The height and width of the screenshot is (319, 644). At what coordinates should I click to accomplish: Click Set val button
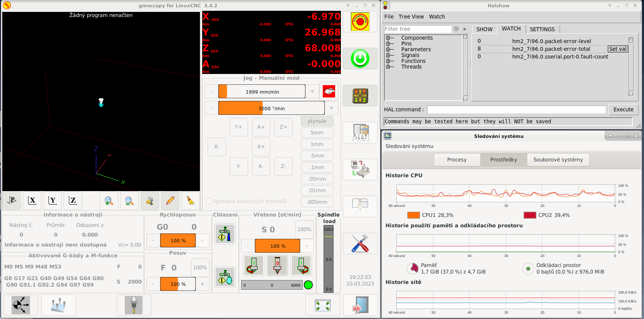(618, 49)
